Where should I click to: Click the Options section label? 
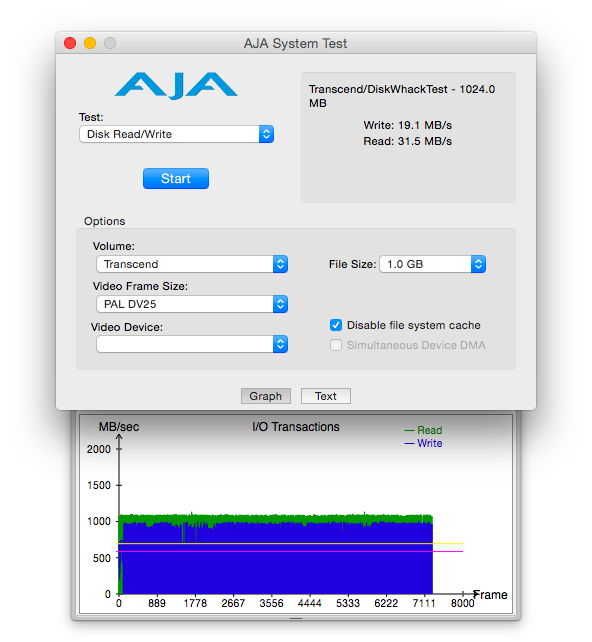[104, 221]
